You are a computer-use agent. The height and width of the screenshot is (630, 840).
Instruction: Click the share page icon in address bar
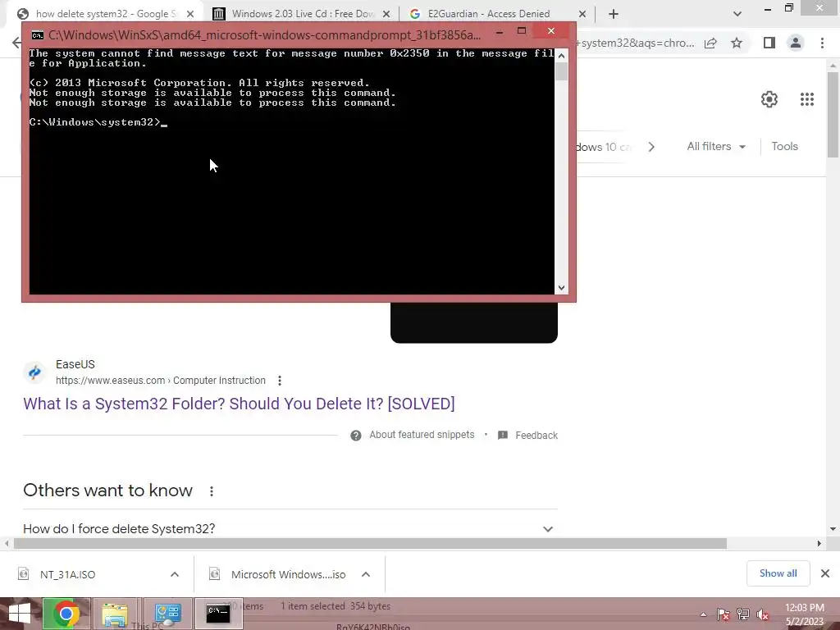tap(710, 43)
